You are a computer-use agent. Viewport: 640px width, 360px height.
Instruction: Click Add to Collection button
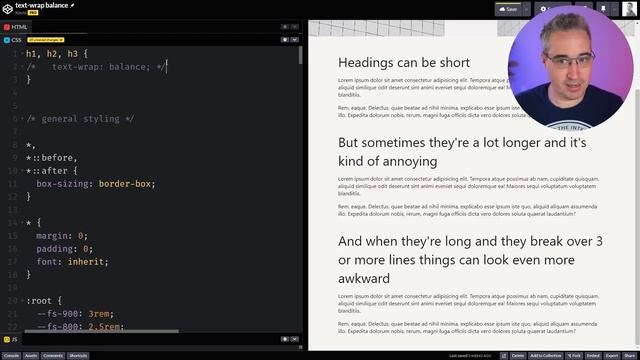[x=545, y=356]
